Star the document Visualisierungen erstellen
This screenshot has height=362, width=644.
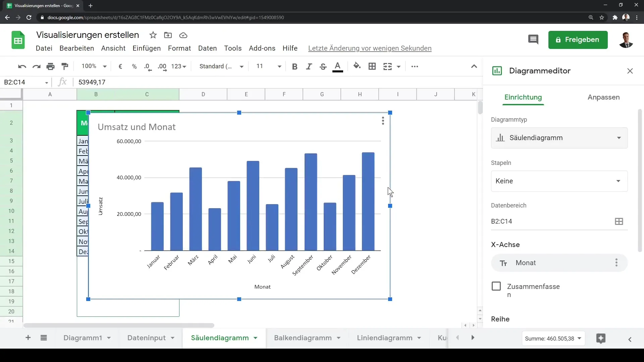click(153, 35)
